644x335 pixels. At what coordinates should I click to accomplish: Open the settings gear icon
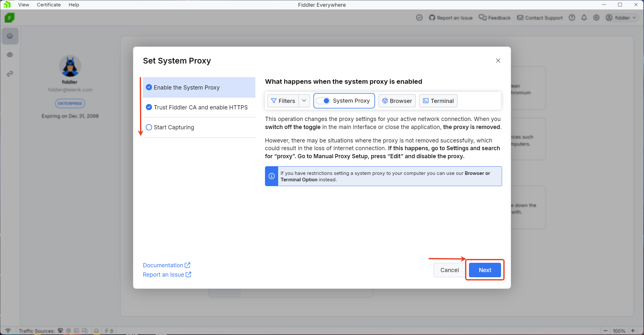pos(596,18)
